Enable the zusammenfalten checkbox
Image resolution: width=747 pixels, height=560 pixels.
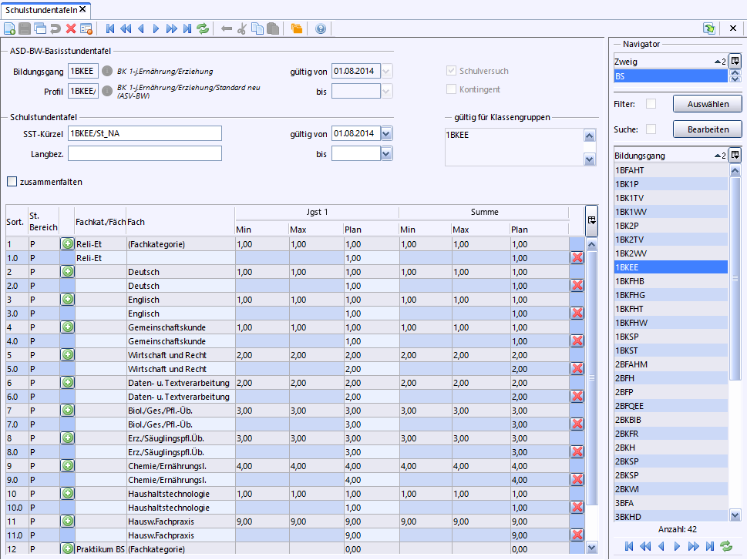pos(12,182)
